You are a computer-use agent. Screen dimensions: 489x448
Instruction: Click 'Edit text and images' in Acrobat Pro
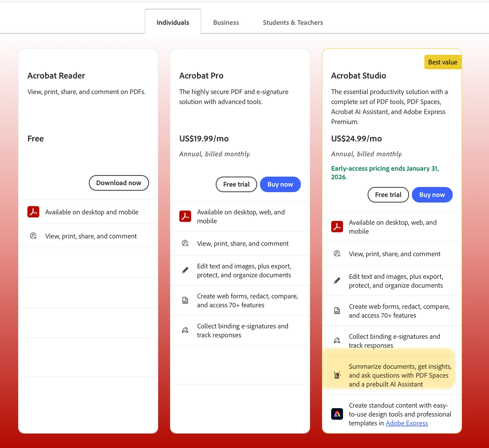tap(244, 271)
